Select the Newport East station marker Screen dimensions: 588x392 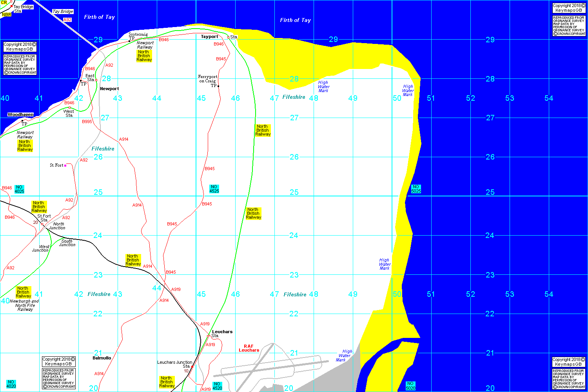(x=96, y=80)
